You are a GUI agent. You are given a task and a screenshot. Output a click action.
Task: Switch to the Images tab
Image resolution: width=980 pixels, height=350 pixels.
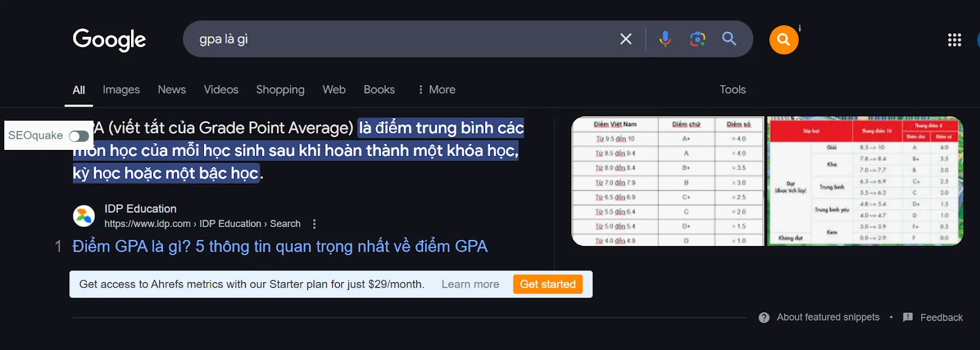[121, 90]
